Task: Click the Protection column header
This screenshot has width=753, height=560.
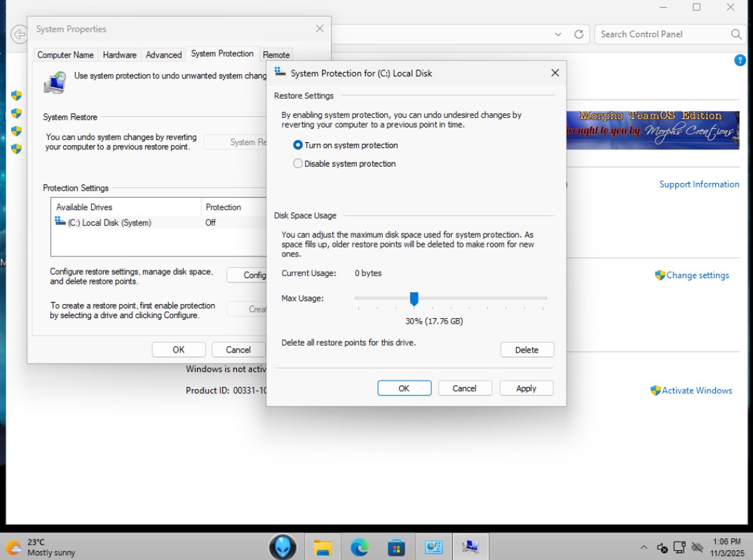Action: 233,207
